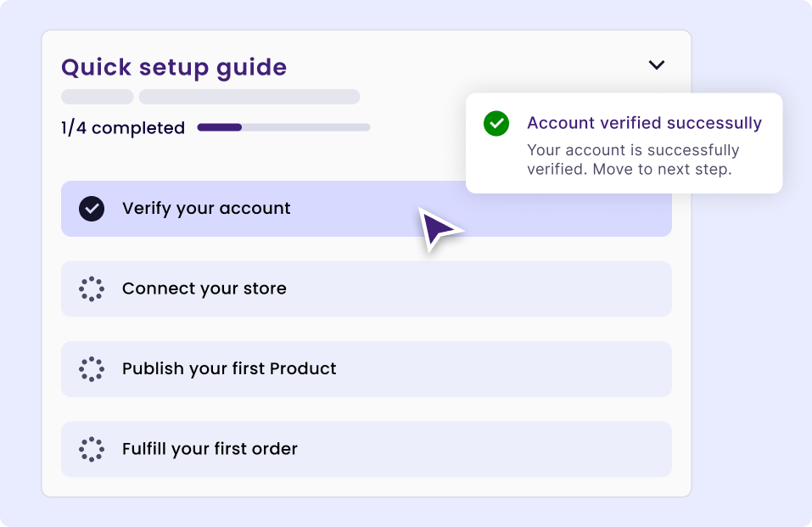Screen dimensions: 812x527
Task: Click the short grey placeholder bar under the heading
Action: (97, 97)
